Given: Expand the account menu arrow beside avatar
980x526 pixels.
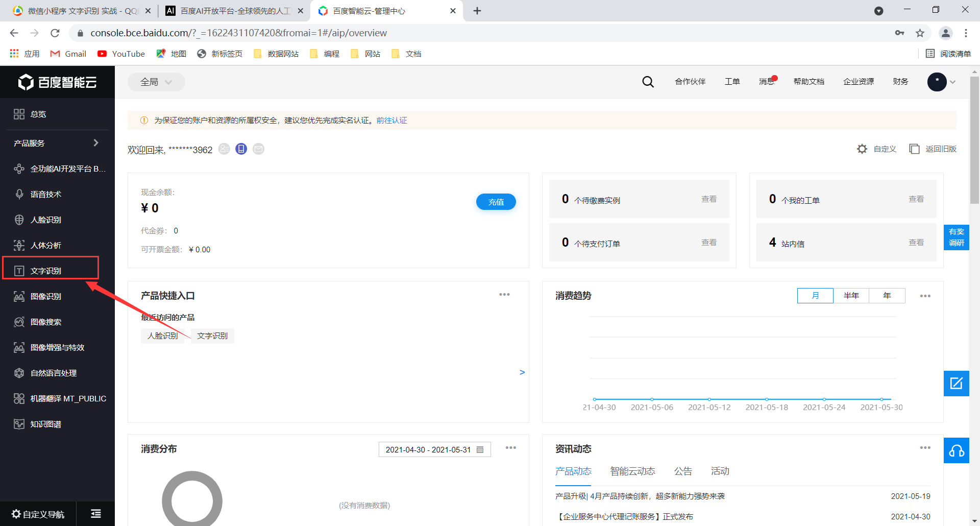Looking at the screenshot, I should pyautogui.click(x=952, y=82).
